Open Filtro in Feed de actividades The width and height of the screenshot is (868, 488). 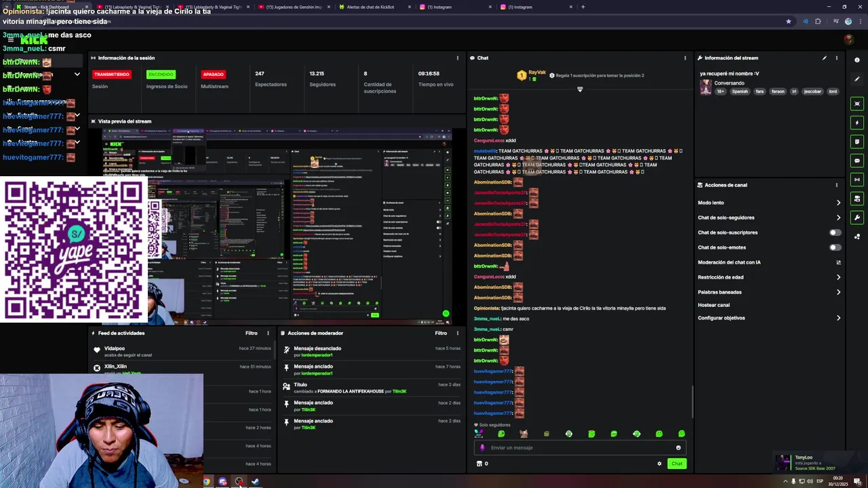coord(251,333)
